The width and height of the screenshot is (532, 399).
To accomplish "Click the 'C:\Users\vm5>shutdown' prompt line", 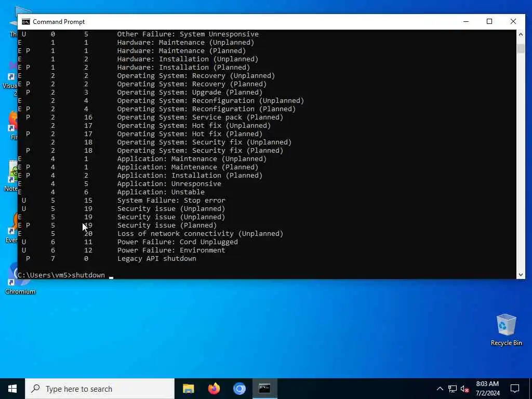I will tap(61, 275).
